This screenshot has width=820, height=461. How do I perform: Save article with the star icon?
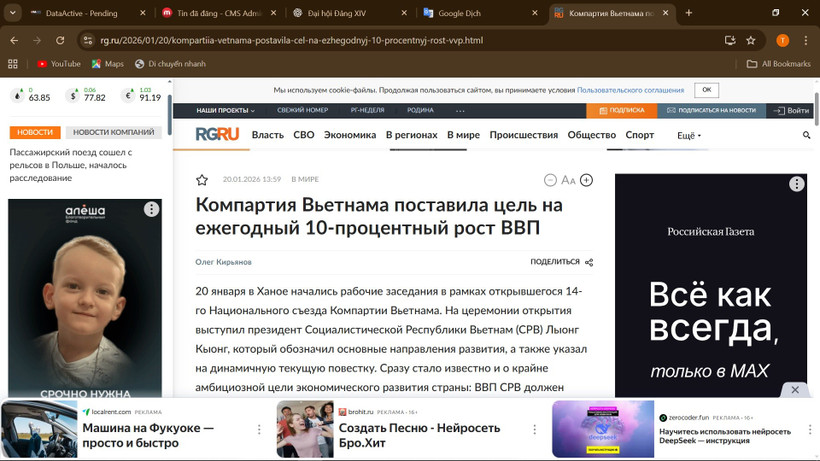point(202,180)
